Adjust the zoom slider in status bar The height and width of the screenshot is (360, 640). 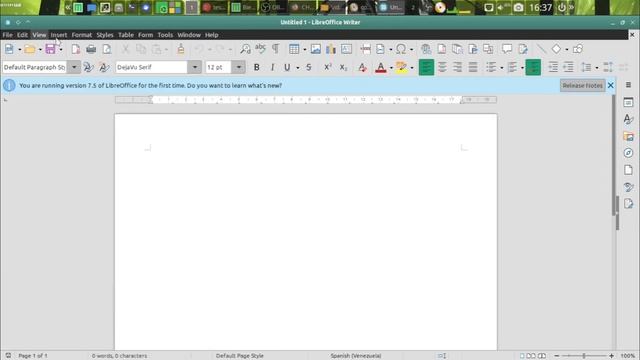[584, 356]
